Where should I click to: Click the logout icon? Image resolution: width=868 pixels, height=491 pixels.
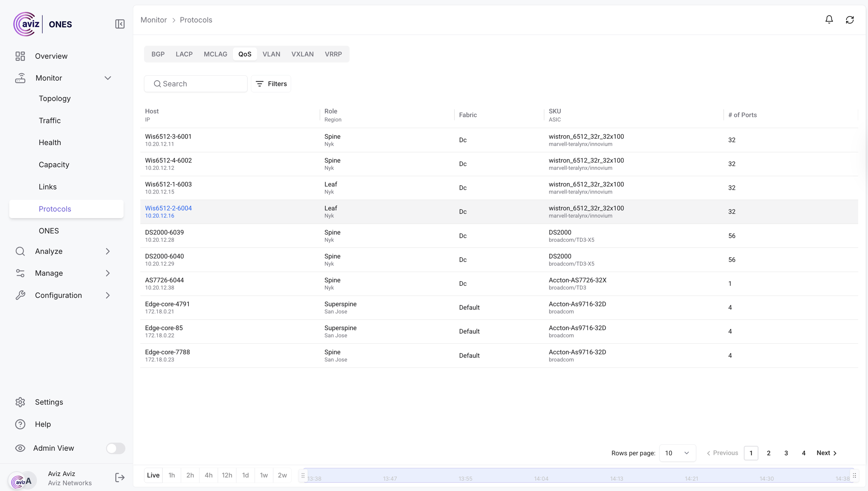119,477
